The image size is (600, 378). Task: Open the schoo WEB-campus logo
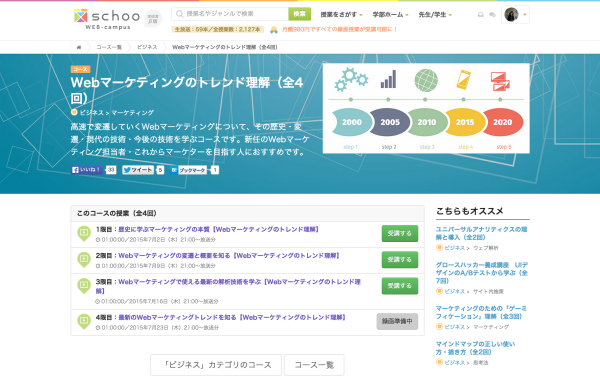[x=107, y=19]
